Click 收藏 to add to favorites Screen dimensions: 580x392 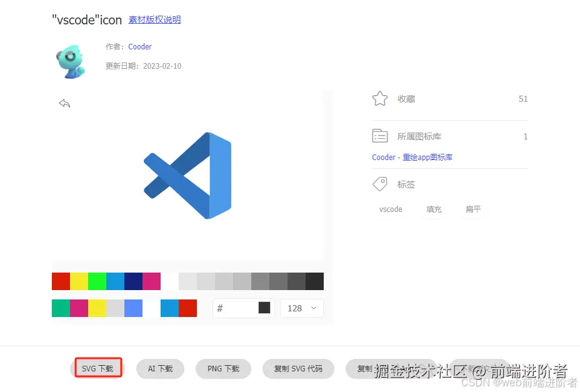[x=407, y=99]
